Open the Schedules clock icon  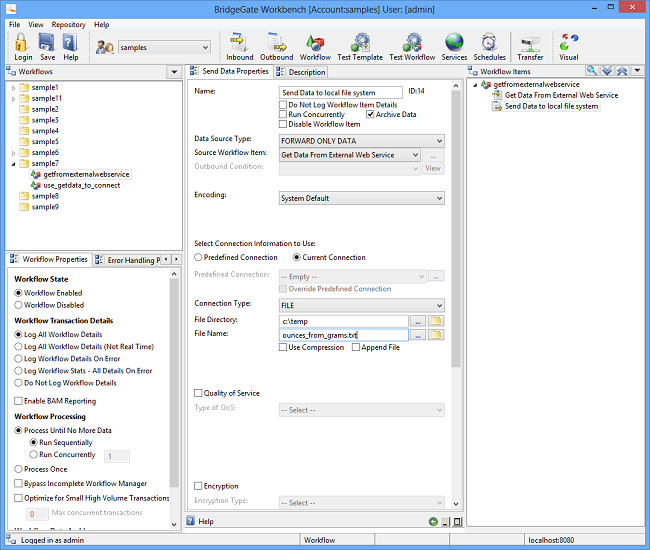point(489,46)
